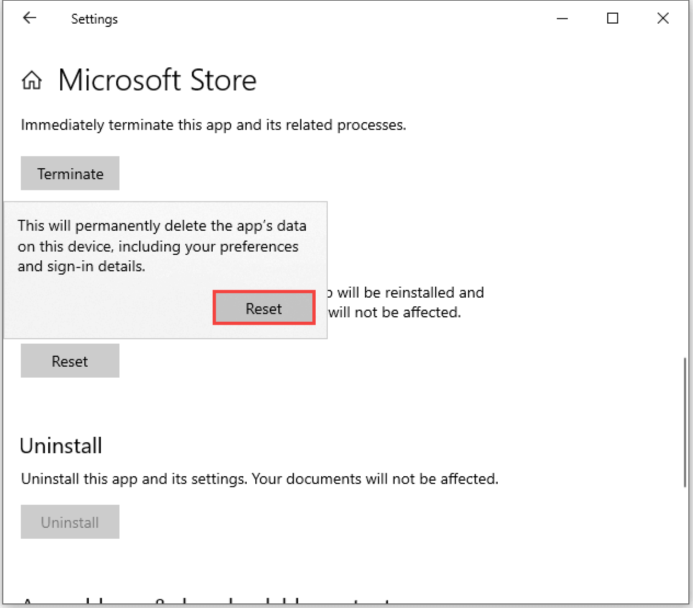The height and width of the screenshot is (616, 696).
Task: Click the 'will be reinstalled and' text
Action: point(410,293)
